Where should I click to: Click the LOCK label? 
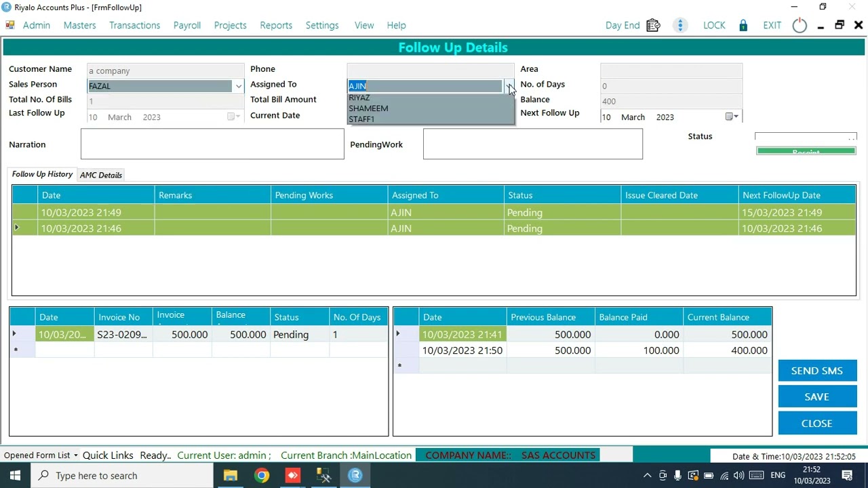coord(714,25)
